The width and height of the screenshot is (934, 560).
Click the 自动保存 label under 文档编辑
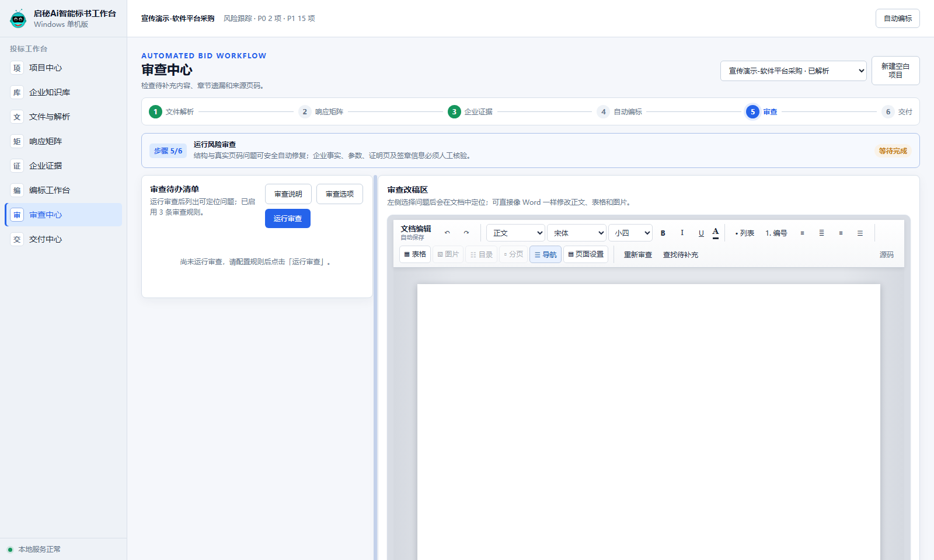(412, 237)
